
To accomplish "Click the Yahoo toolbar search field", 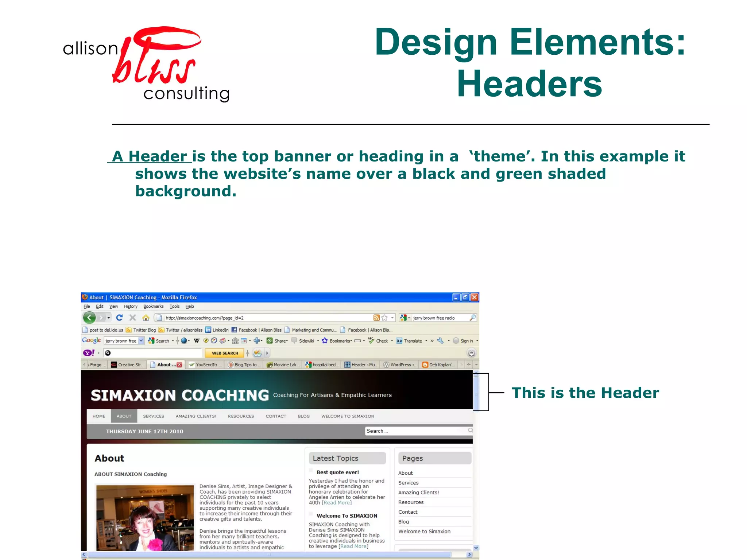I will pyautogui.click(x=152, y=353).
